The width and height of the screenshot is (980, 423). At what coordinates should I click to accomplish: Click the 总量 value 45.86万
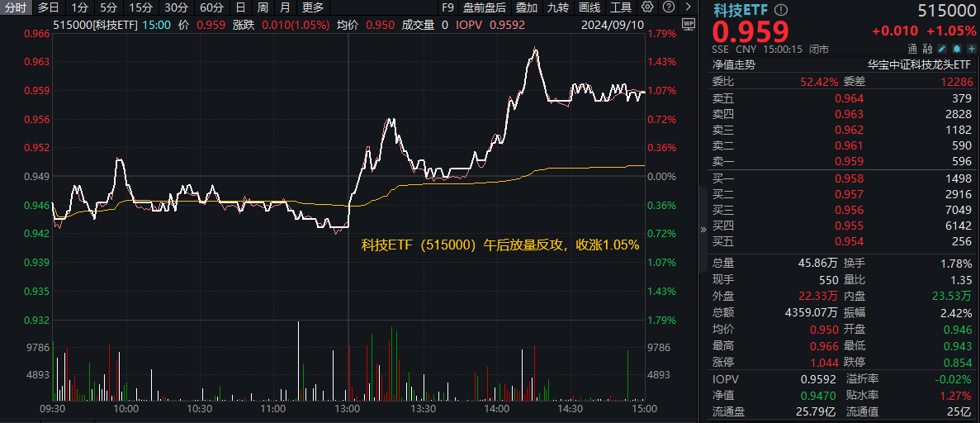tap(819, 264)
